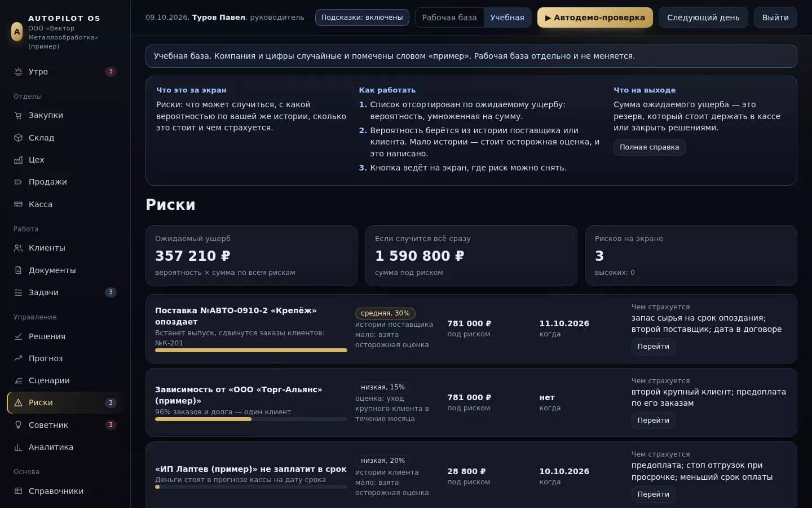This screenshot has width=812, height=508.
Task: Click the Риски warning triangle icon
Action: tap(18, 402)
